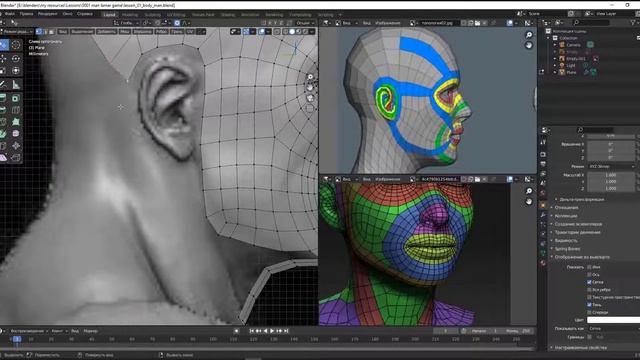Open the XYZ Эйлер rotation mode dropdown
The height and width of the screenshot is (360, 640).
pos(611,167)
